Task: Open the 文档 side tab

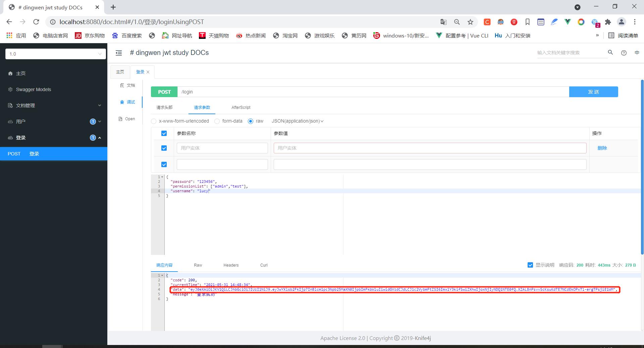Action: pyautogui.click(x=127, y=85)
